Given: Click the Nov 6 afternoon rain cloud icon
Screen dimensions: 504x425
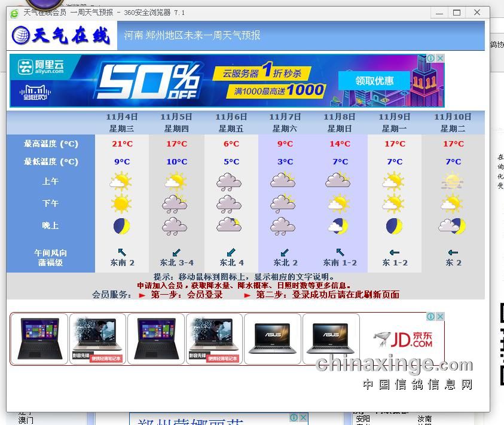Looking at the screenshot, I should [x=229, y=204].
